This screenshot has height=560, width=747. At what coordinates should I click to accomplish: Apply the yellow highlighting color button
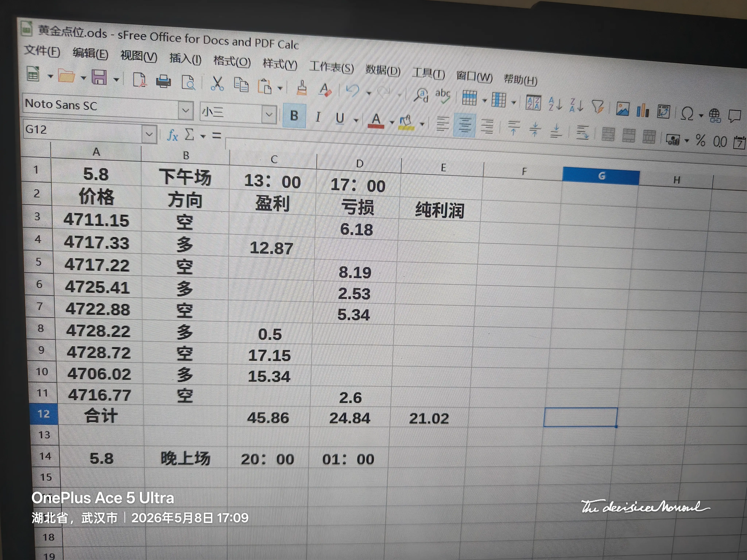(406, 122)
